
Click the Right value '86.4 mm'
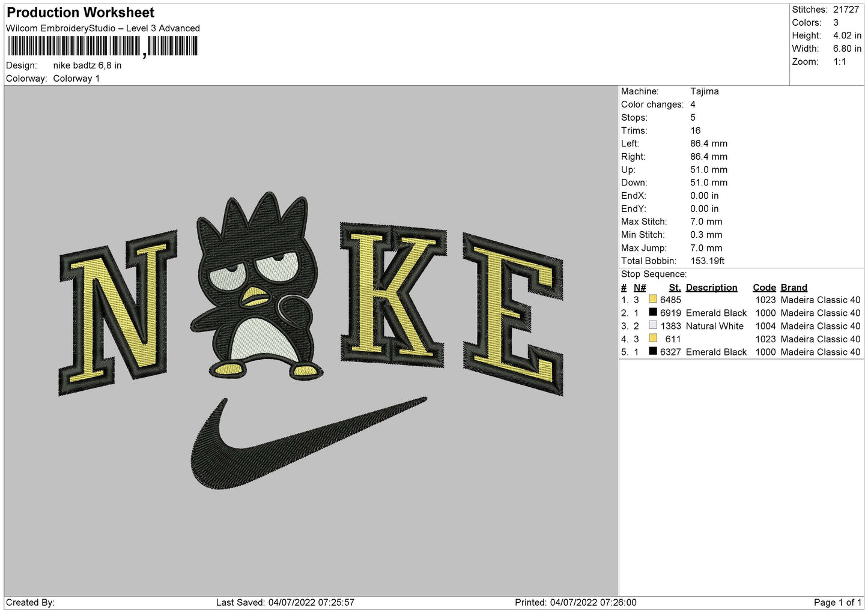pos(709,157)
